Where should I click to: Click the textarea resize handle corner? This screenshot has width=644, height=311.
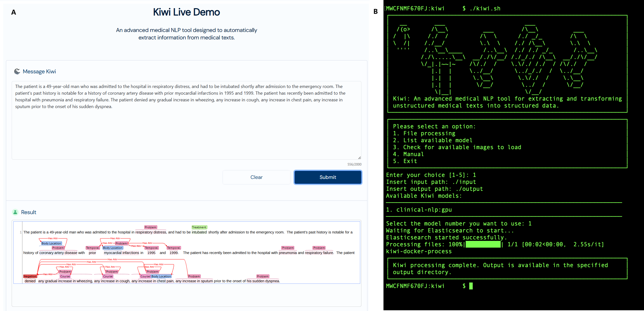(359, 158)
